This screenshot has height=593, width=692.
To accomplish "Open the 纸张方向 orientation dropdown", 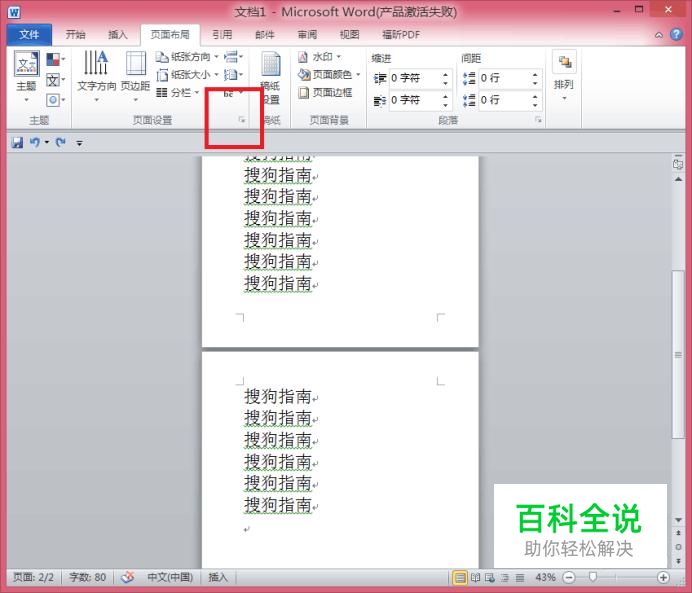I will 187,57.
